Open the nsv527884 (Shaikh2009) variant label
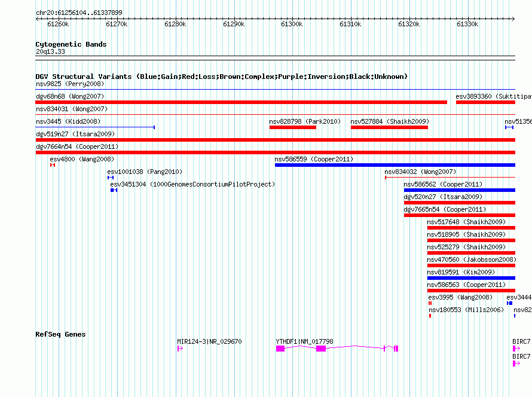Image resolution: width=532 pixels, height=397 pixels. click(390, 121)
